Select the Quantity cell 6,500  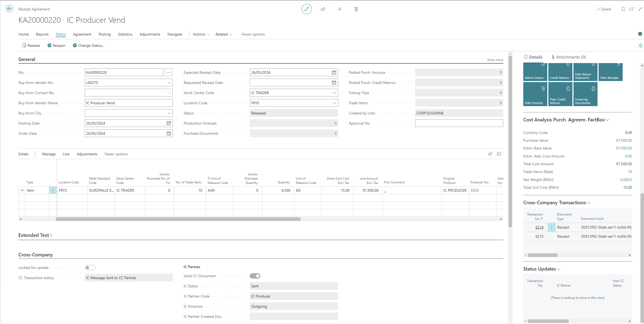(278, 190)
